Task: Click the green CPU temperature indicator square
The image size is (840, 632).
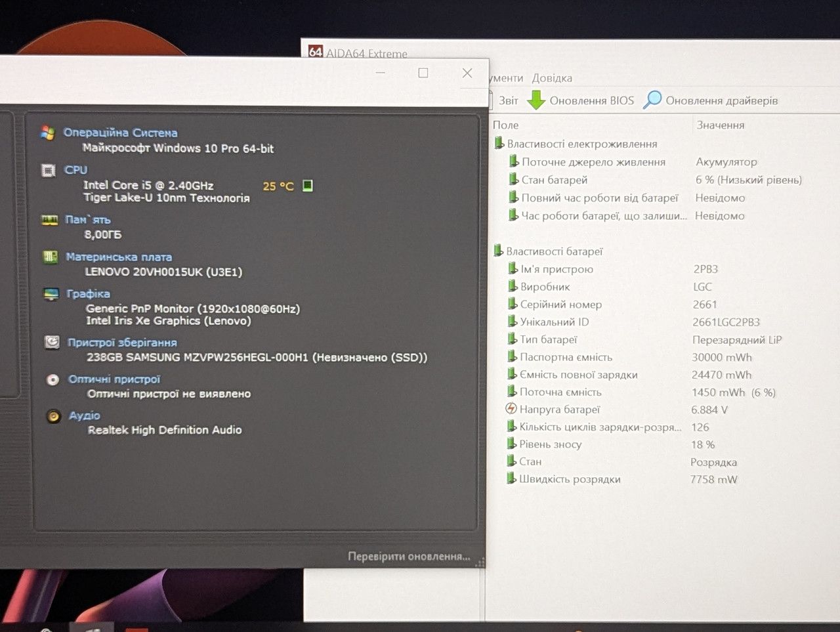Action: click(308, 186)
